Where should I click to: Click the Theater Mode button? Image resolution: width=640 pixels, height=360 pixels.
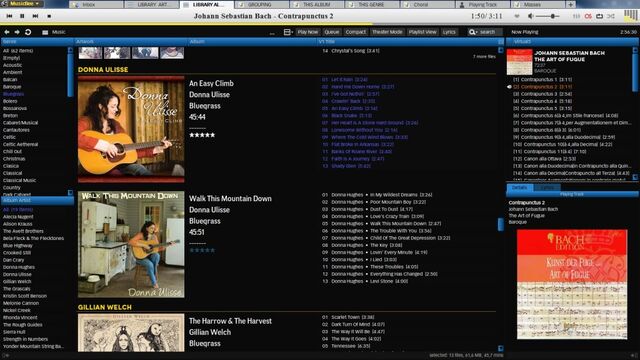click(387, 32)
